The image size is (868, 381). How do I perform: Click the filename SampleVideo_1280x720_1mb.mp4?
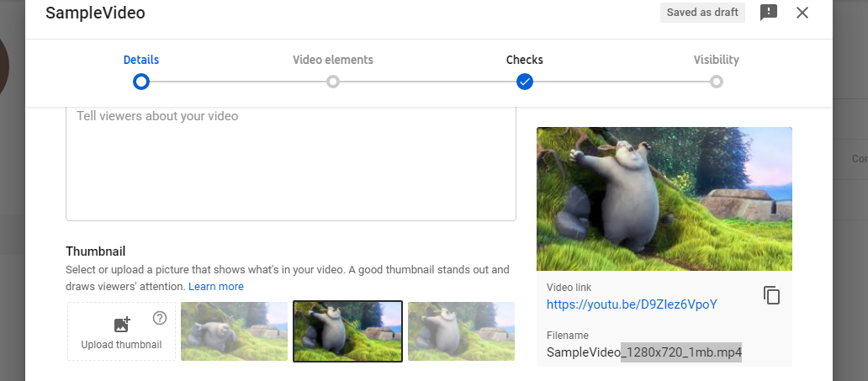pyautogui.click(x=643, y=352)
